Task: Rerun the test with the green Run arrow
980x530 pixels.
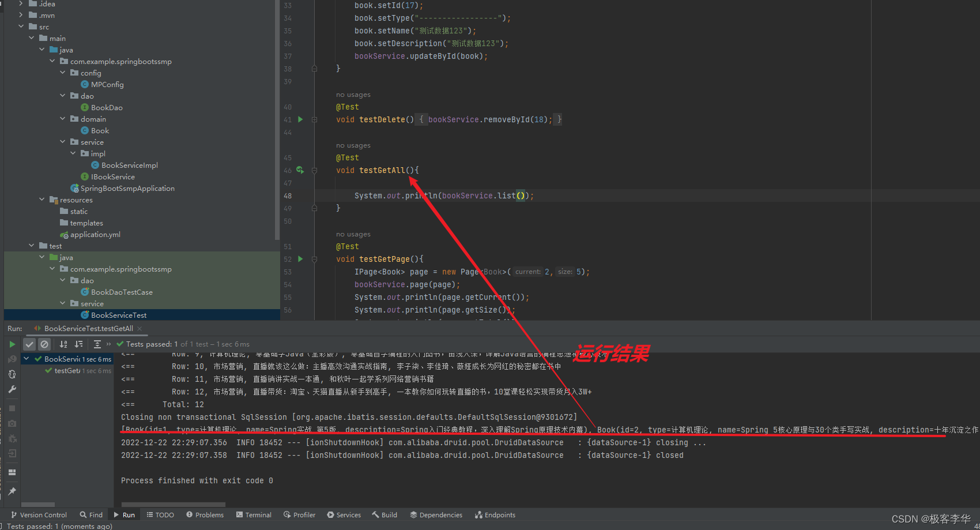Action: [x=12, y=344]
